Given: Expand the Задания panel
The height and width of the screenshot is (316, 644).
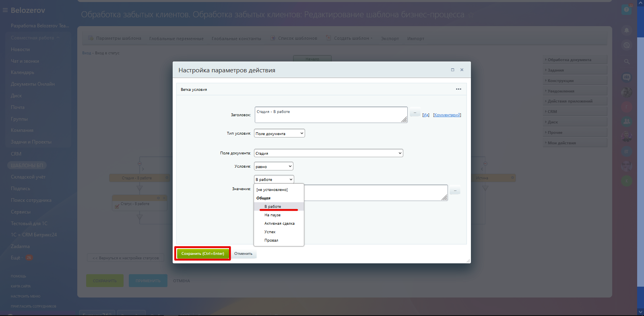Looking at the screenshot, I should pos(575,70).
